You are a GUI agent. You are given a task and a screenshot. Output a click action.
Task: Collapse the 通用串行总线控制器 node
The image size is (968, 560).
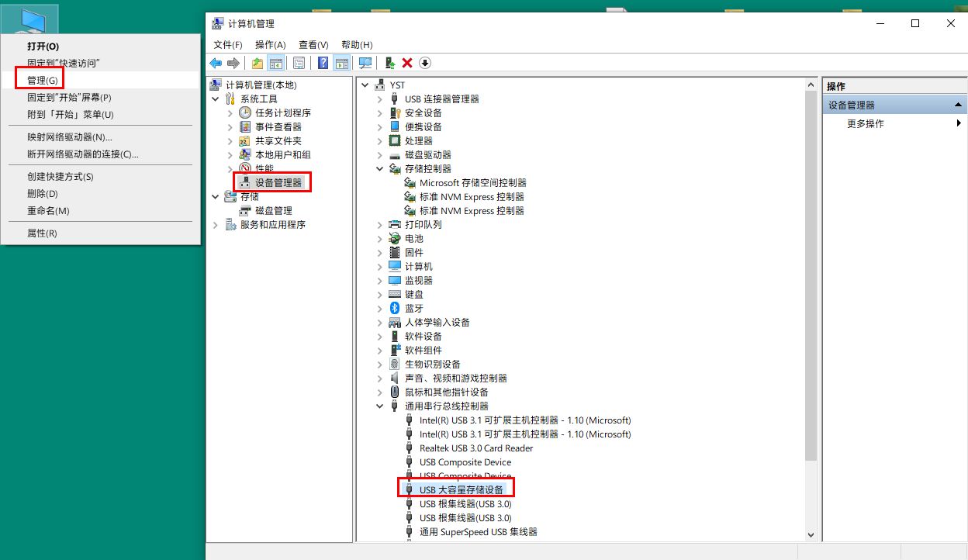pyautogui.click(x=379, y=406)
